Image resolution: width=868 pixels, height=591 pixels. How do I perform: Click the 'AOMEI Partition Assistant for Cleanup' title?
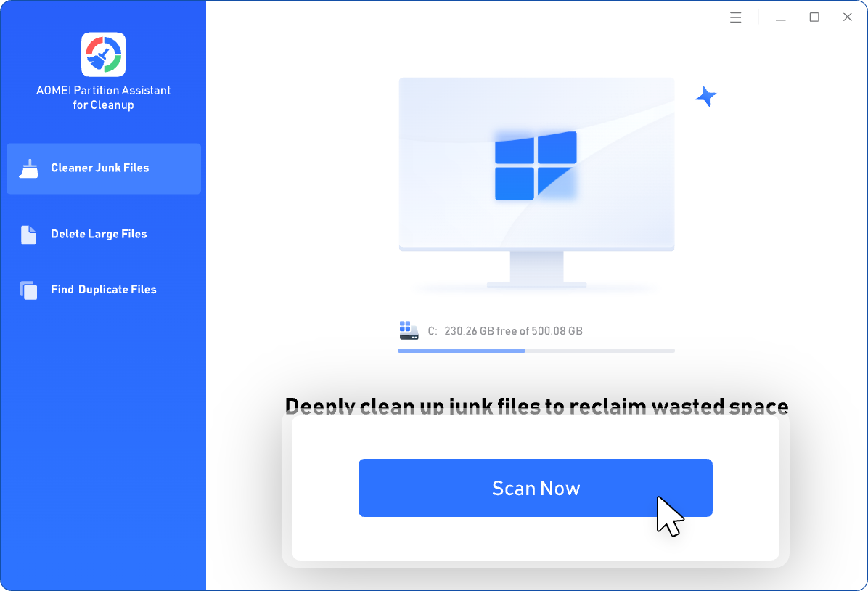pos(104,97)
